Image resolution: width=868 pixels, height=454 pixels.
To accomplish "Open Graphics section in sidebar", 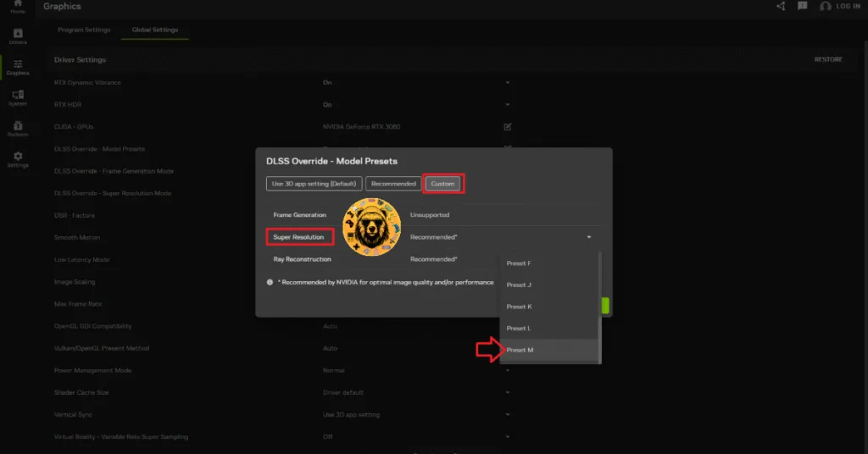I will coord(18,68).
